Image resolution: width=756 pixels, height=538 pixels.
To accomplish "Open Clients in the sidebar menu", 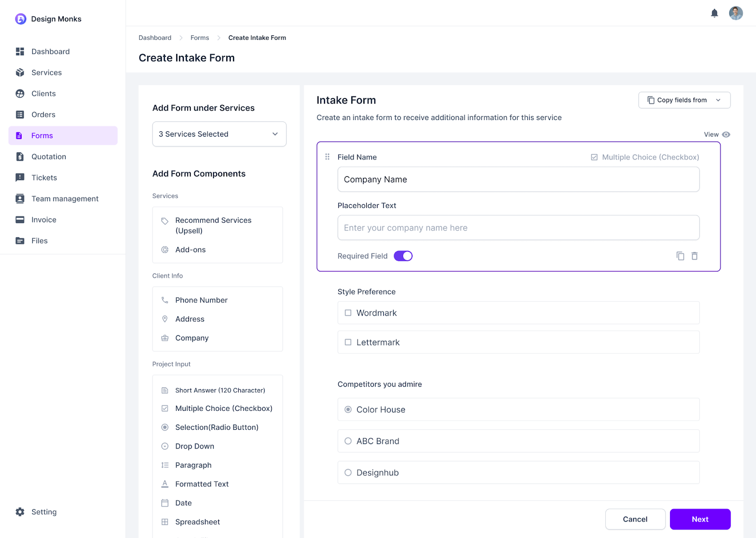I will click(63, 94).
